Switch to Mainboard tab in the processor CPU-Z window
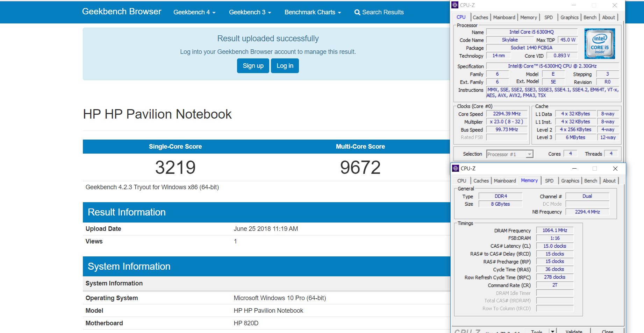644x333 pixels. coord(504,17)
